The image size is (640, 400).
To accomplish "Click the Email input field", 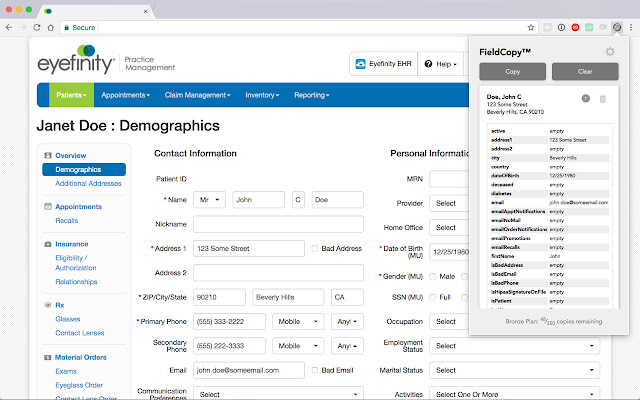I will pyautogui.click(x=249, y=370).
